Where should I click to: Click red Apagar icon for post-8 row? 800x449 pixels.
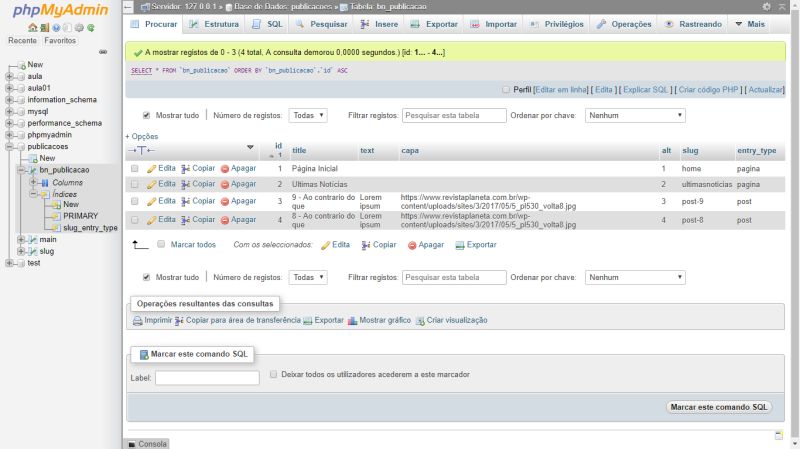click(x=224, y=220)
